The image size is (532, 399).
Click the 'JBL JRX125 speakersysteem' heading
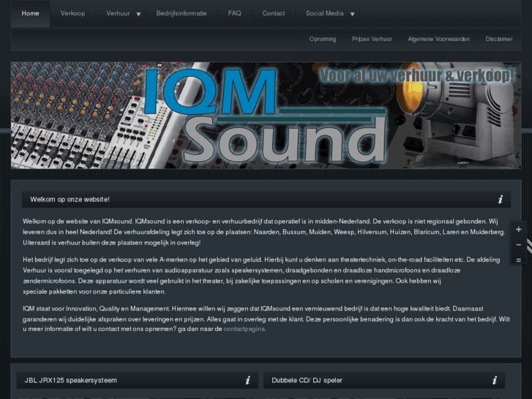tap(70, 381)
